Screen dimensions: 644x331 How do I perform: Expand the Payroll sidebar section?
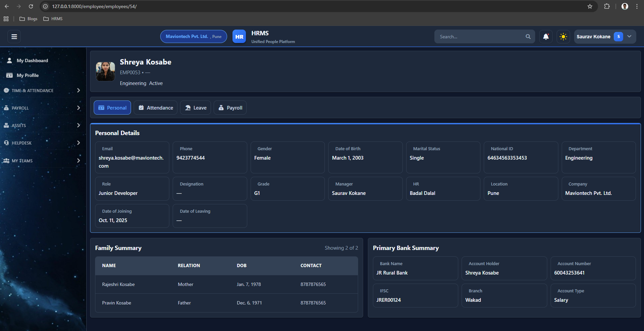[42, 108]
